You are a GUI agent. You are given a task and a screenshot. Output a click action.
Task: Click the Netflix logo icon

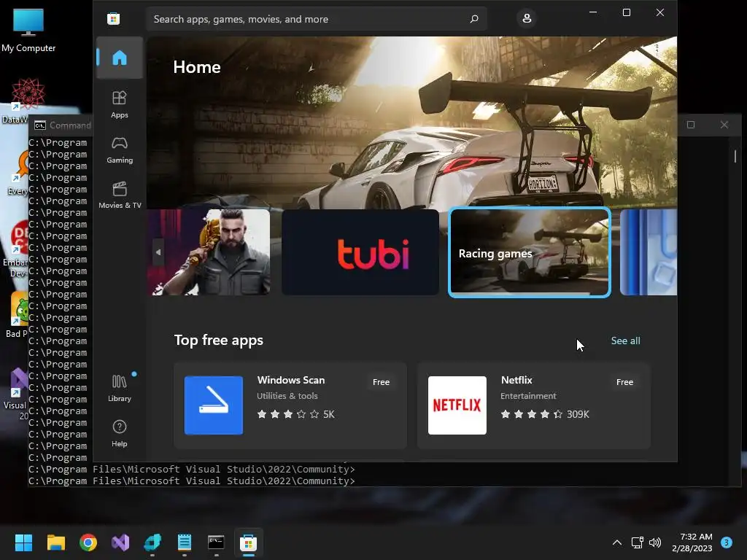(x=457, y=405)
